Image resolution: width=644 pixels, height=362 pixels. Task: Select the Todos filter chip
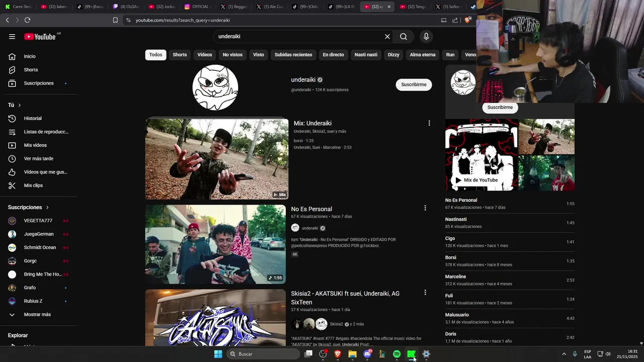point(155,55)
